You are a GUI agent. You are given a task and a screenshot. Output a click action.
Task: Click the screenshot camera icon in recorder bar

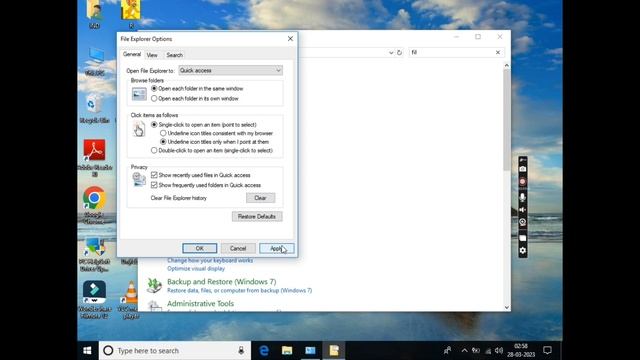click(x=522, y=169)
